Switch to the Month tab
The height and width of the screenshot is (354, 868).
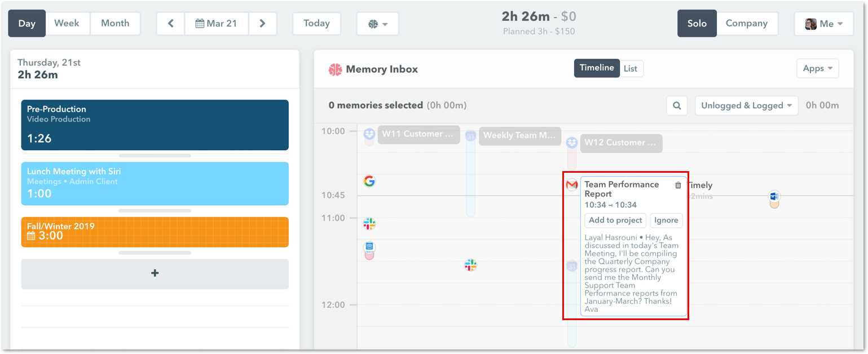pyautogui.click(x=115, y=23)
